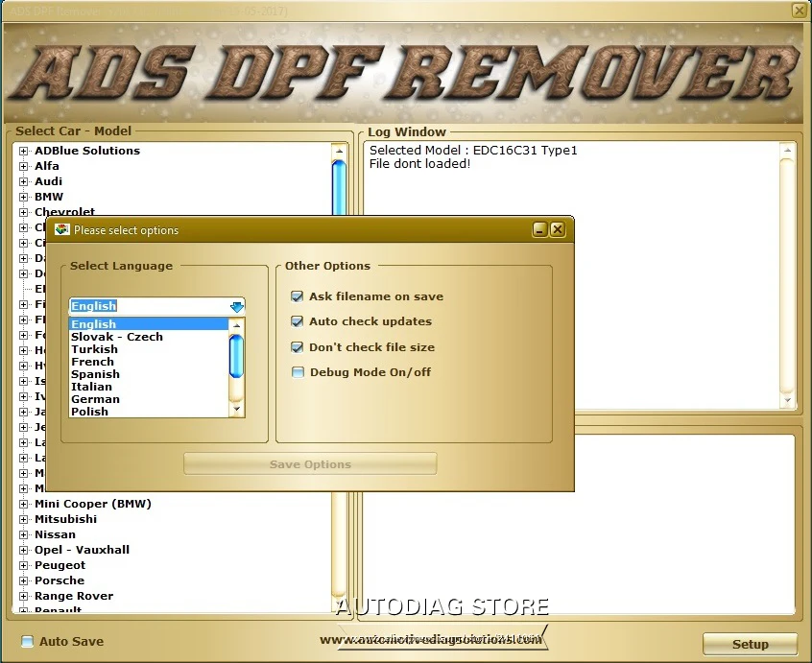Toggle Ask filename on save checkbox

298,296
